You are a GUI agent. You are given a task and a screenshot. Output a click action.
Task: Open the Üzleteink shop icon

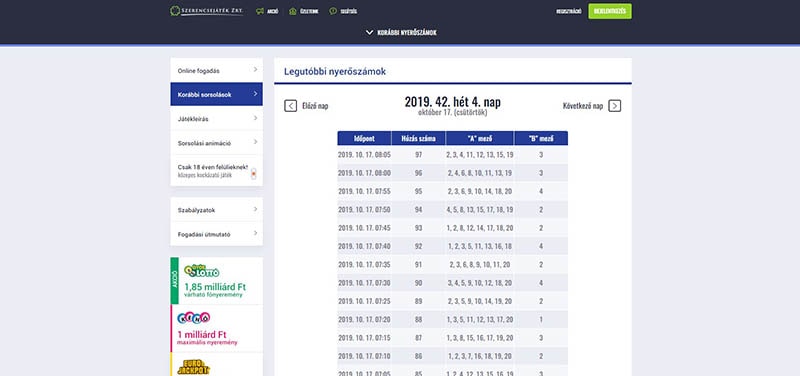pos(292,11)
